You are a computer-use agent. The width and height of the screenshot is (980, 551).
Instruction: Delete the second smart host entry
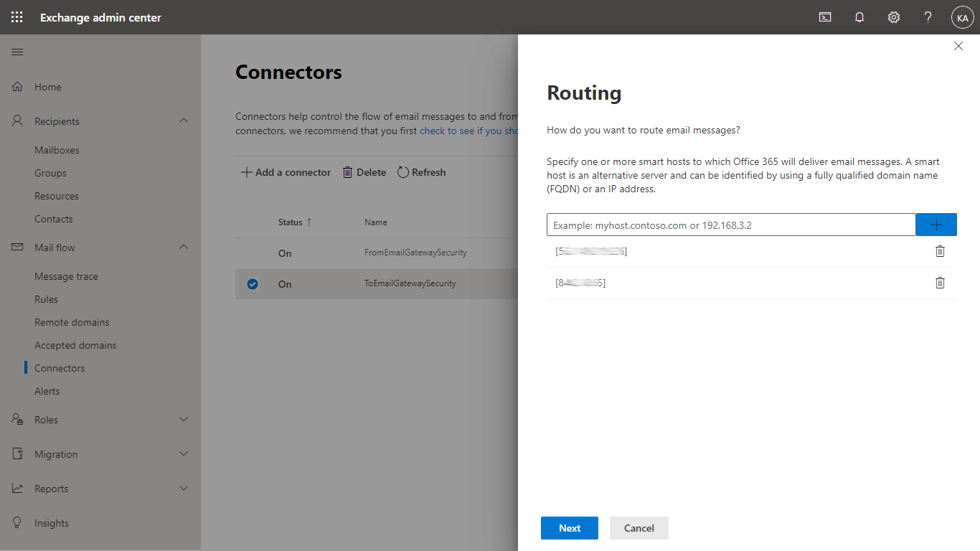coord(940,283)
